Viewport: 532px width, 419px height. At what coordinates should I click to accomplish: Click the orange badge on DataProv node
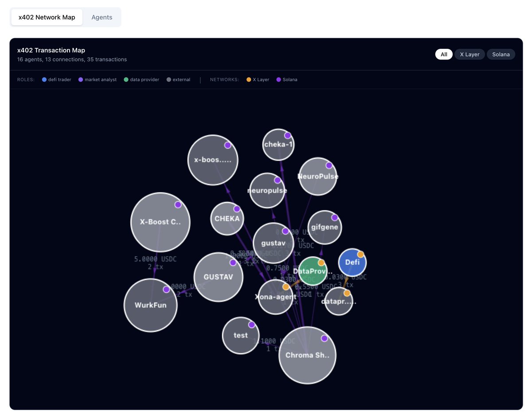pos(321,263)
